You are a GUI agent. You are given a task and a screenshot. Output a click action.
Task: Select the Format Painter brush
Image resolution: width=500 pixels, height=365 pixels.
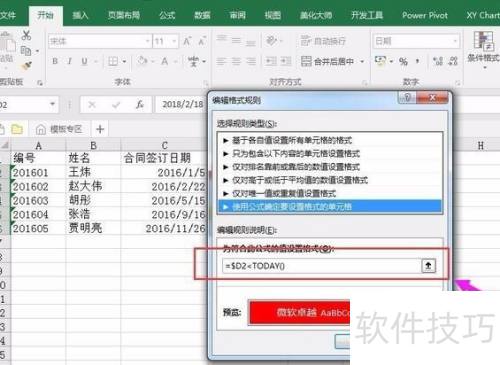pos(26,66)
